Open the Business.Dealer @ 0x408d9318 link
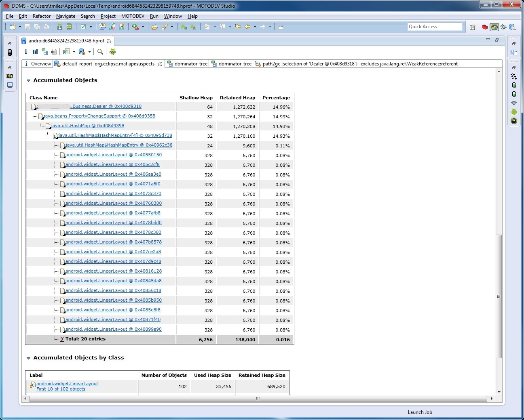The height and width of the screenshot is (420, 524). tap(89, 107)
